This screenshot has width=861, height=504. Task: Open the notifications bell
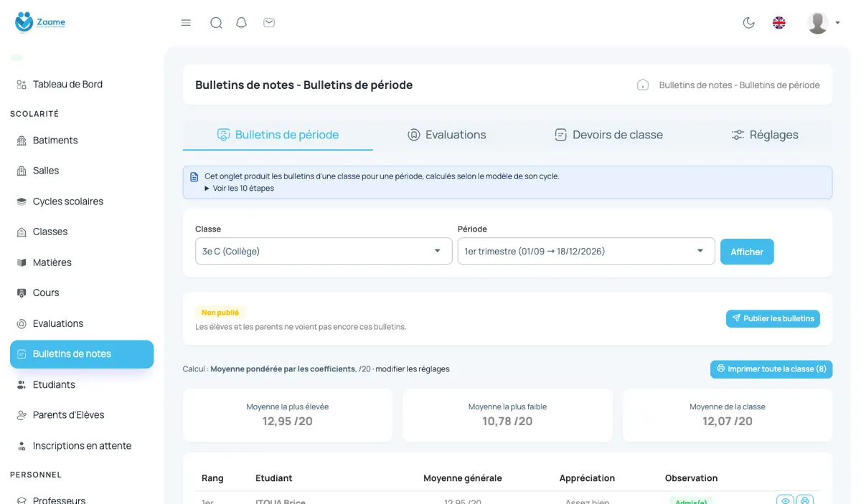(x=242, y=23)
